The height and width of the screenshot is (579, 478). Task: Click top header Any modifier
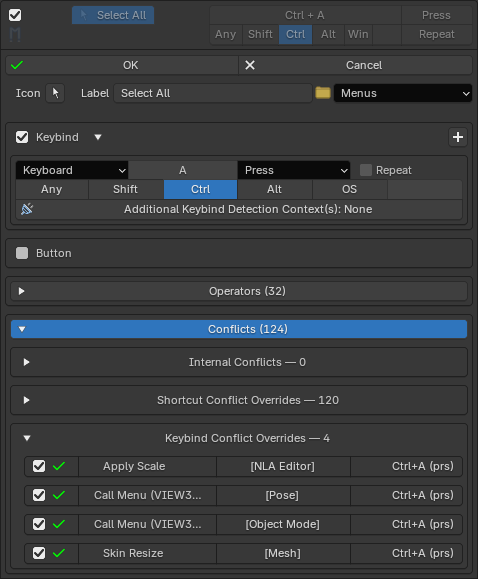click(x=226, y=34)
